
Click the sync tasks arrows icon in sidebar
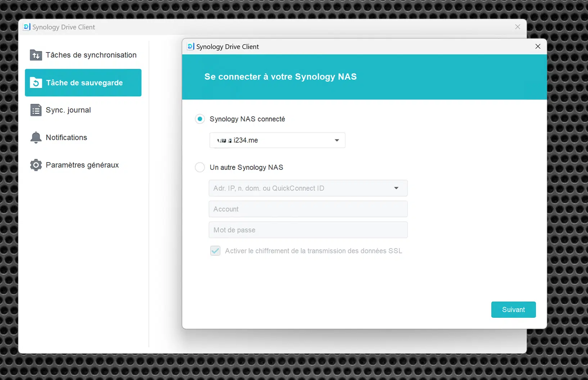36,55
